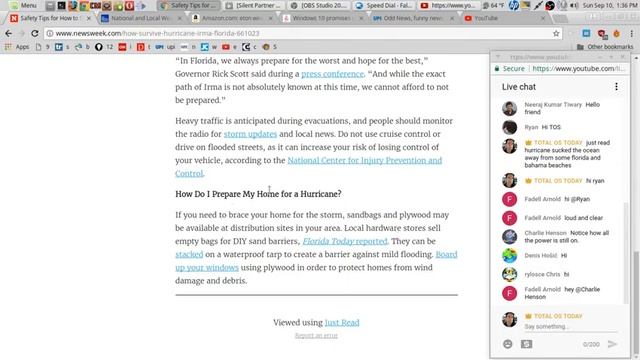This screenshot has height=360, width=640.
Task: Click the stacked hyperlink
Action: click(189, 254)
